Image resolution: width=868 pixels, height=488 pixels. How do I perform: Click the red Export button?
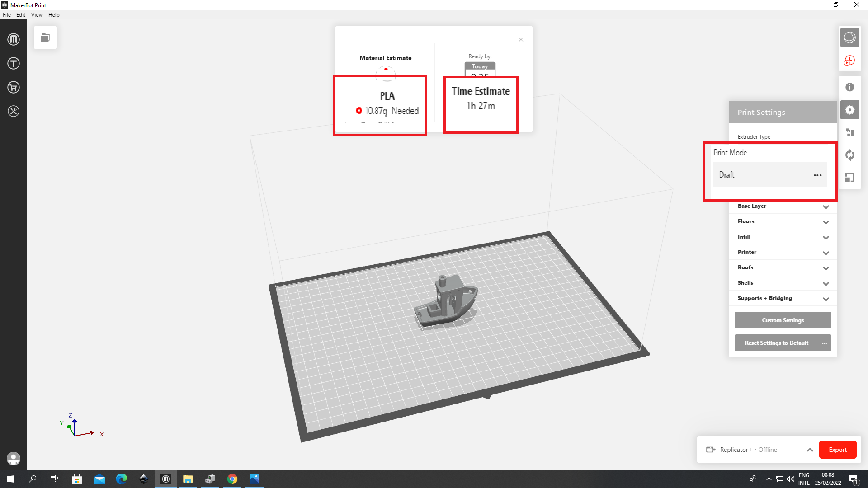(838, 450)
